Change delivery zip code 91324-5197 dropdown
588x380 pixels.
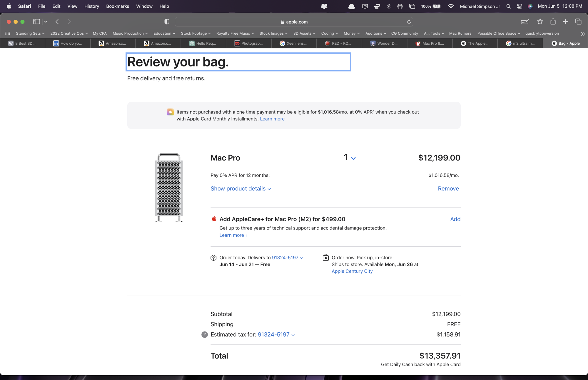click(287, 258)
